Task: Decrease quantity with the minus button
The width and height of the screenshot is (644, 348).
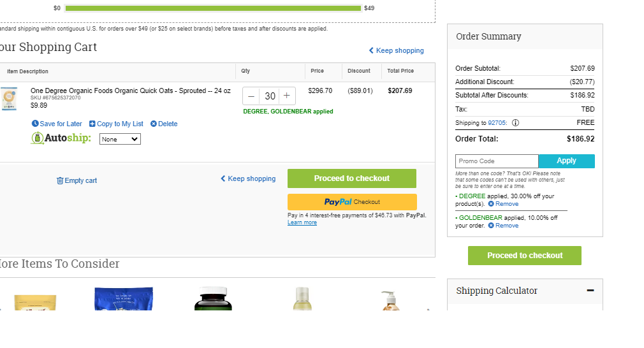Action: 251,96
